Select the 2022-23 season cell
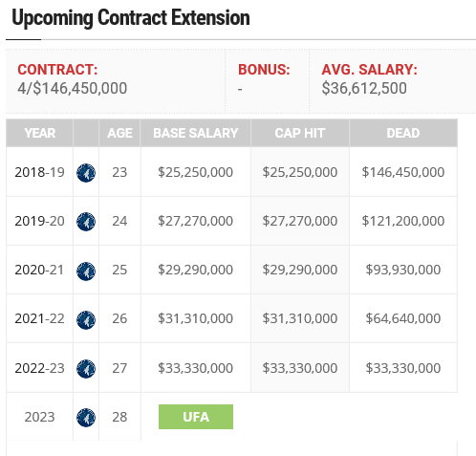The height and width of the screenshot is (456, 476). click(39, 368)
